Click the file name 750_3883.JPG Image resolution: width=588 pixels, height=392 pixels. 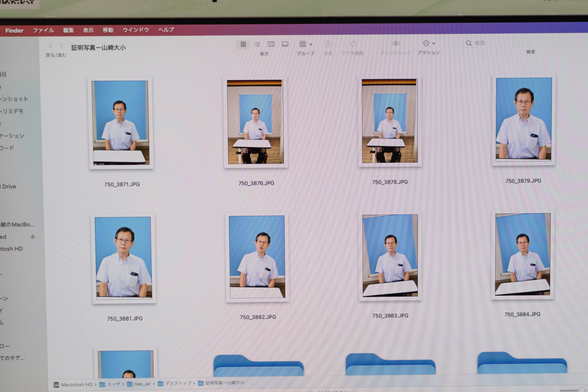point(390,315)
